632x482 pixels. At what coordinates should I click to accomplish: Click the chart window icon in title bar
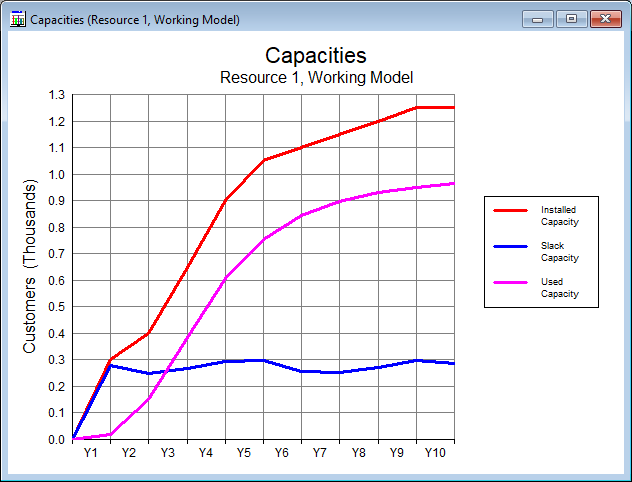(18, 19)
